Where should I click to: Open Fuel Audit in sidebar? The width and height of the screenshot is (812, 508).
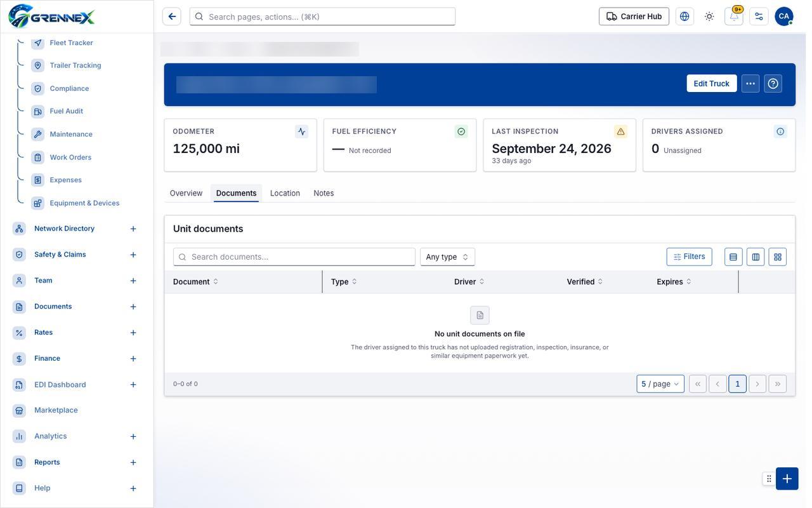point(66,111)
